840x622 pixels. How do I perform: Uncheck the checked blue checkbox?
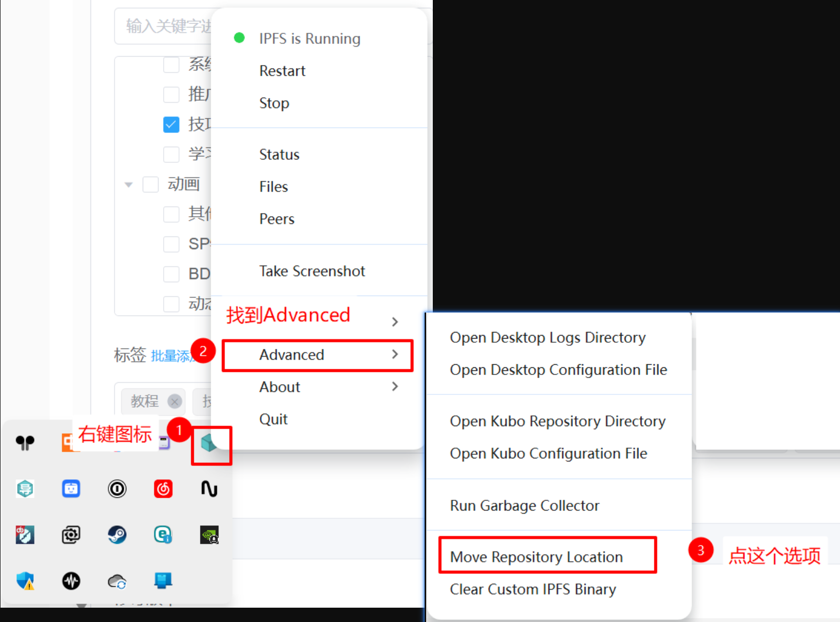[171, 124]
